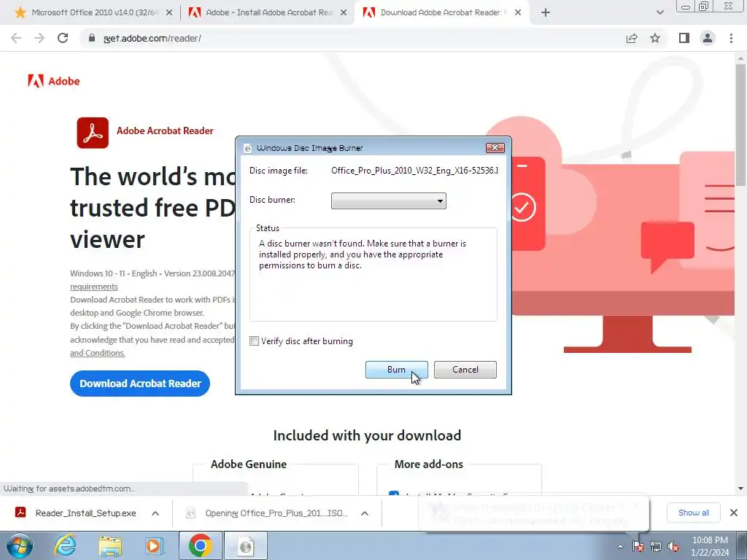The height and width of the screenshot is (560, 747).
Task: Open the Chrome three-dot menu
Action: coord(731,38)
